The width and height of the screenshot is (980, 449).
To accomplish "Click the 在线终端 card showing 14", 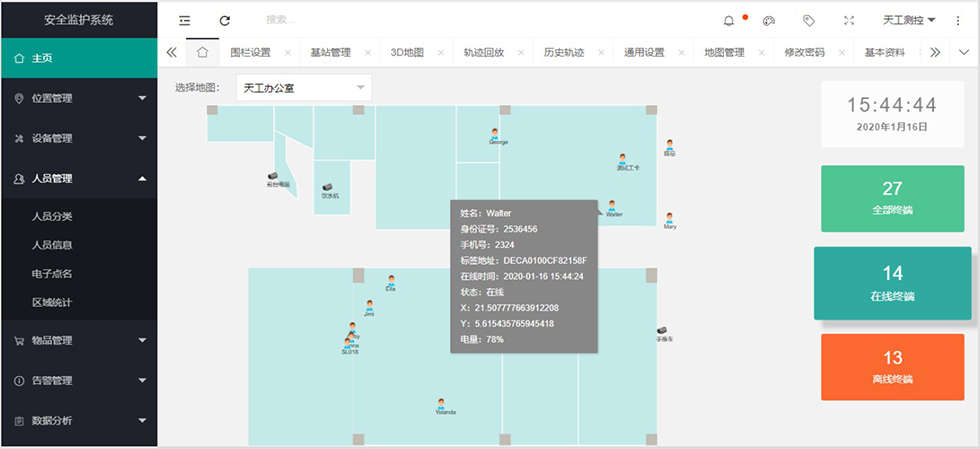I will point(892,283).
